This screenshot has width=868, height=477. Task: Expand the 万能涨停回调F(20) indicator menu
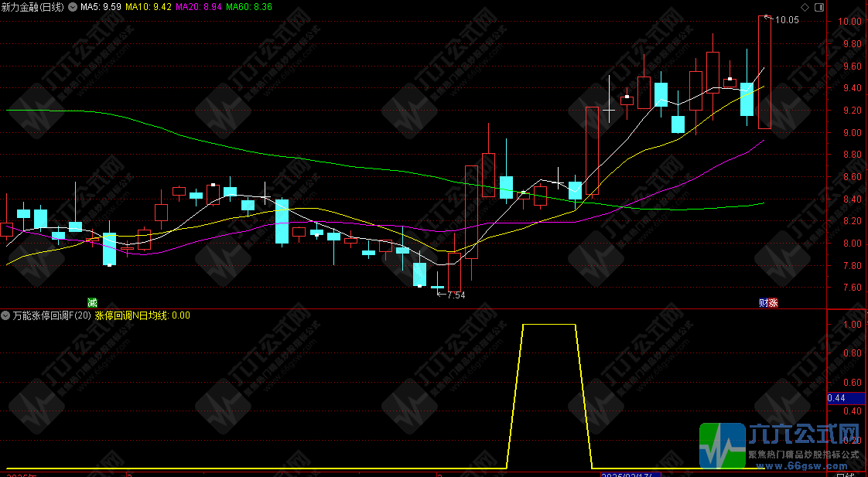coord(6,315)
